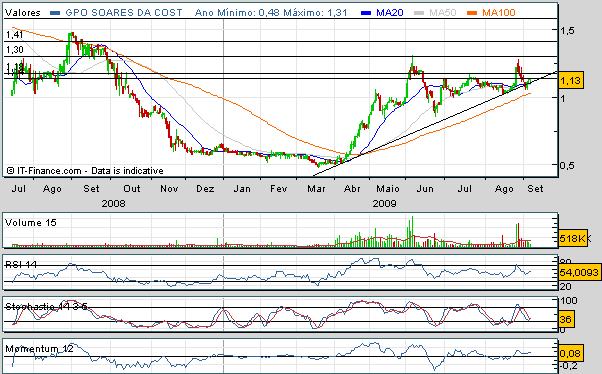Select the Valores panel title
Screen dimensions: 602x374
[23, 13]
